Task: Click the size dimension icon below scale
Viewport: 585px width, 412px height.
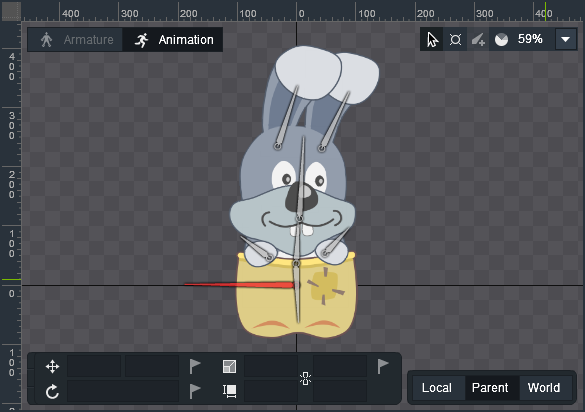Action: 229,391
